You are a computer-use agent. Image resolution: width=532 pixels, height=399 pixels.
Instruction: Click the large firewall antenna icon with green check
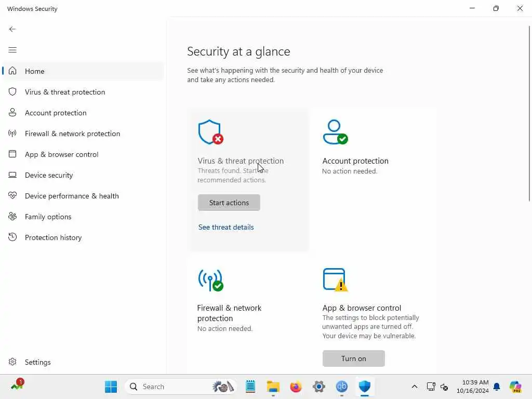click(x=210, y=280)
